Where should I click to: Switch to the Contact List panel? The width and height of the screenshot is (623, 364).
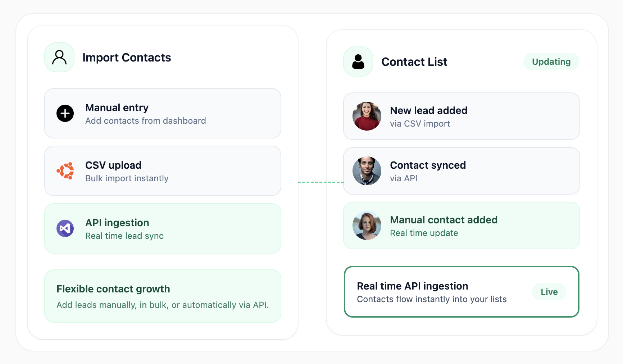point(414,62)
